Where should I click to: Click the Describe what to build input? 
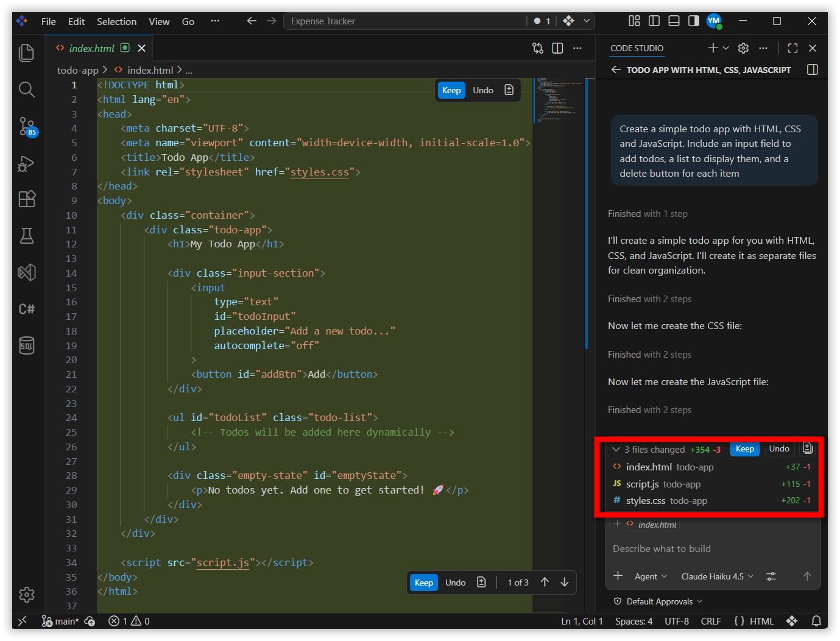point(713,549)
